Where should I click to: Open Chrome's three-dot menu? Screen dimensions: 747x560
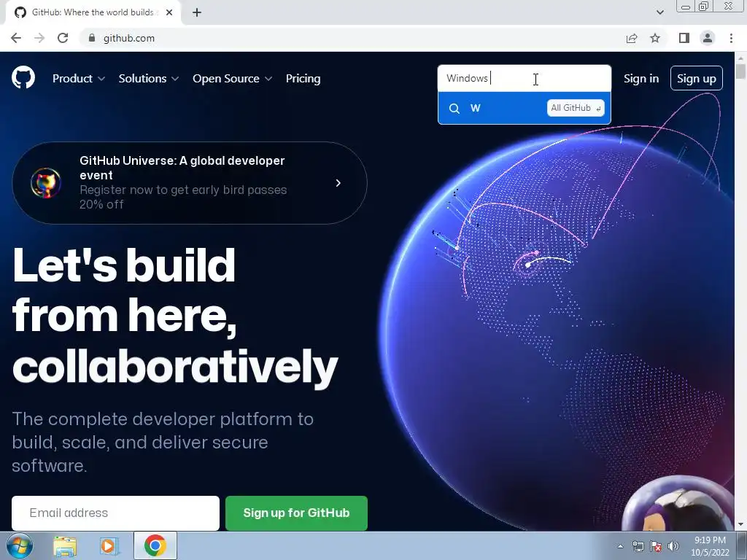[x=731, y=38]
